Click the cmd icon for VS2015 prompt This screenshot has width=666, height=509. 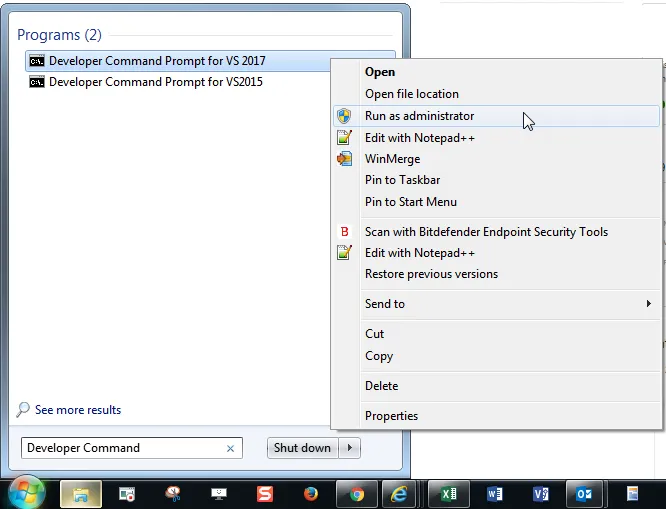point(37,82)
